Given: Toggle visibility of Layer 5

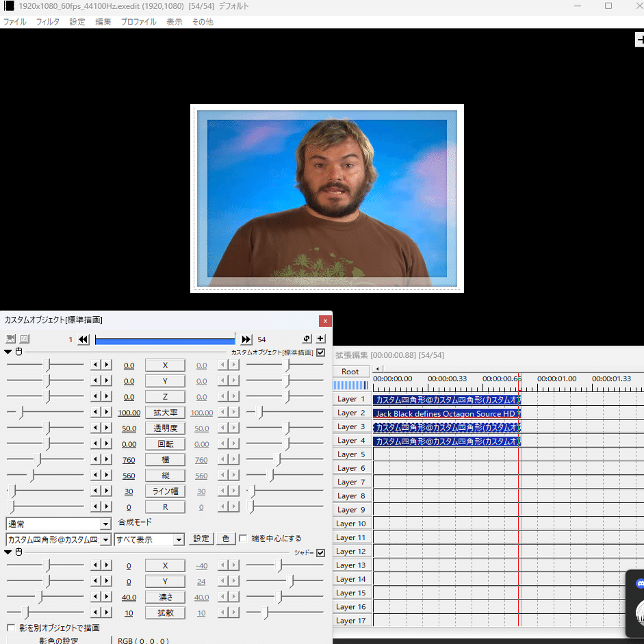Looking at the screenshot, I should point(352,454).
